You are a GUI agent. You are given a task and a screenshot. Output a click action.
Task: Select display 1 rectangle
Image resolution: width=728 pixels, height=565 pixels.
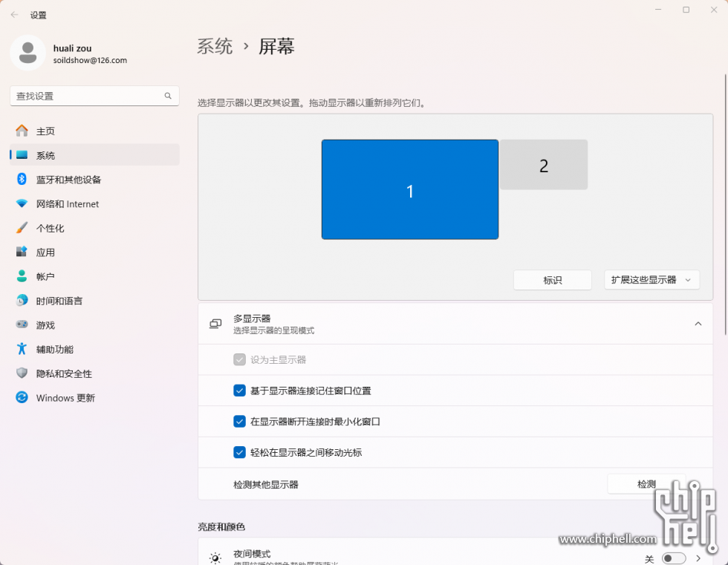(410, 189)
